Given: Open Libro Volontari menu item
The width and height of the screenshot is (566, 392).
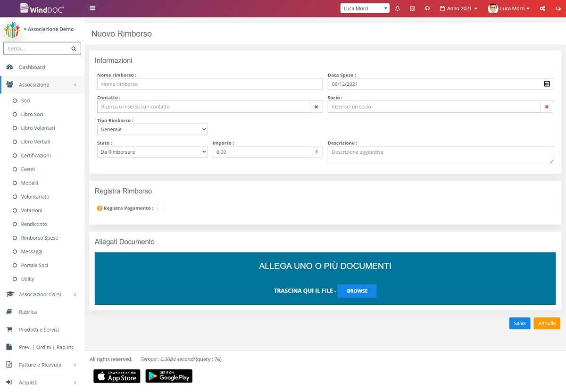Looking at the screenshot, I should (x=38, y=128).
